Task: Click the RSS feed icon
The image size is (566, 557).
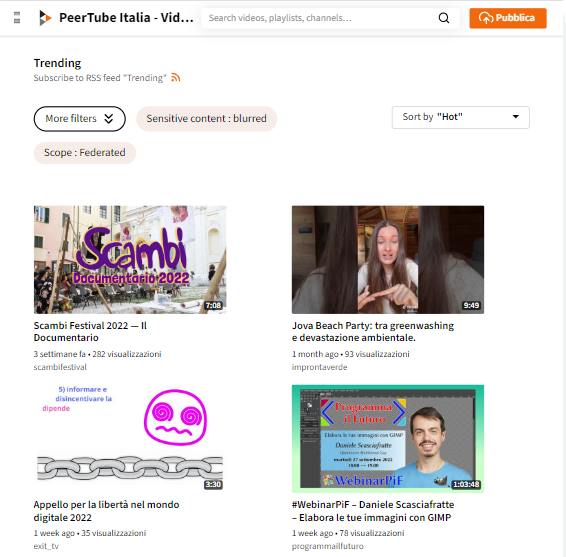Action: point(175,78)
